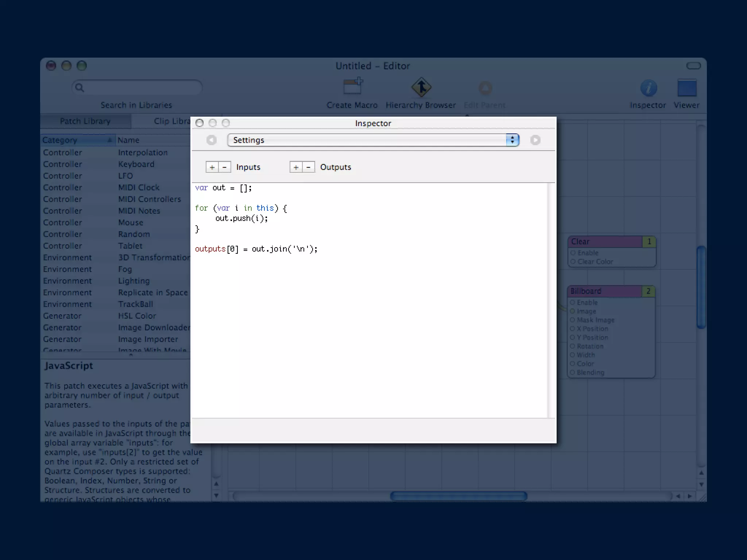This screenshot has height=560, width=747.
Task: Click the Edit Parent toolbar icon
Action: tap(485, 88)
